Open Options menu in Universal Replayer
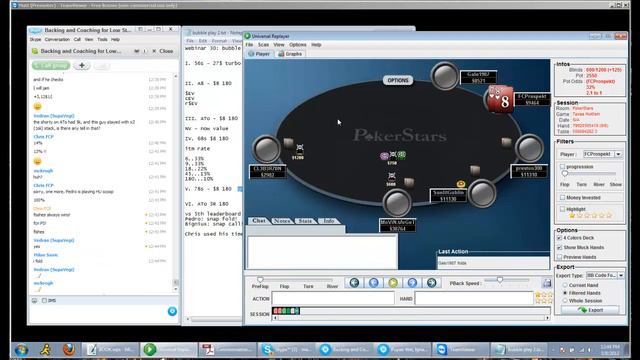This screenshot has height=360, width=640. [298, 44]
